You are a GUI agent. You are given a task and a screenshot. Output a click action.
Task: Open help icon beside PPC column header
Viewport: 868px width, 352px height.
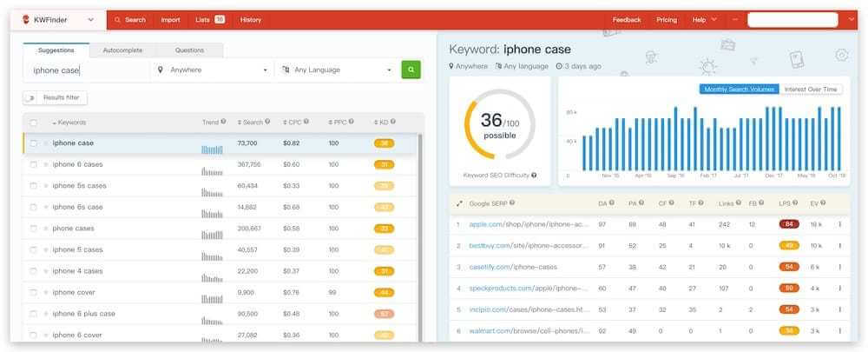351,122
